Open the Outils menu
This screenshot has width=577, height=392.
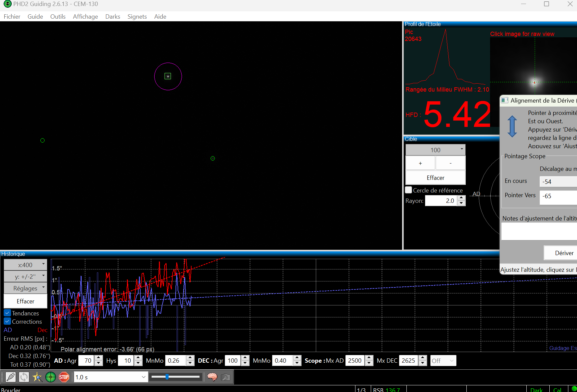pyautogui.click(x=58, y=17)
